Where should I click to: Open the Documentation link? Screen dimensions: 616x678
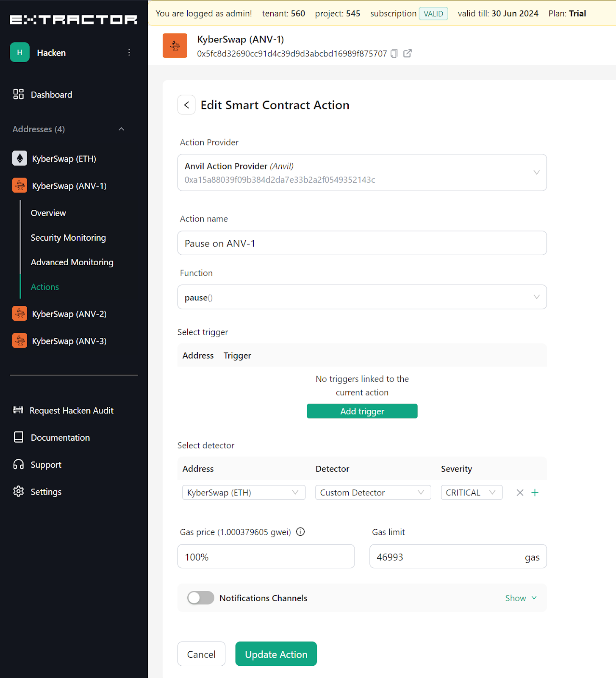click(x=60, y=438)
